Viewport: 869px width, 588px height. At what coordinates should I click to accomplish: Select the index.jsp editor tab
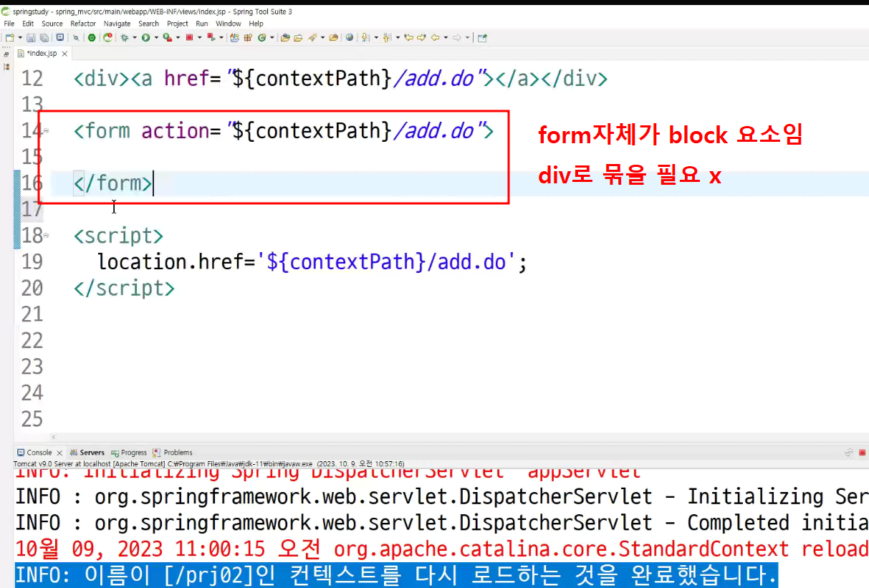pyautogui.click(x=42, y=54)
